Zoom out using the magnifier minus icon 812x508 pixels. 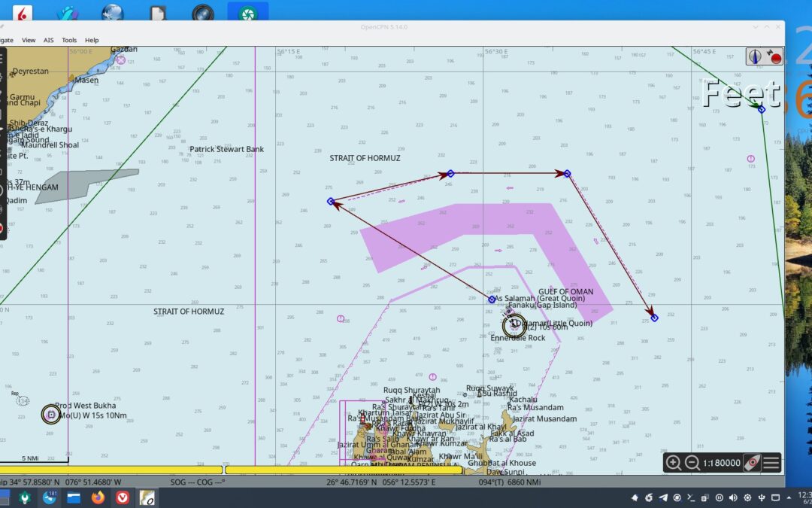click(x=692, y=462)
